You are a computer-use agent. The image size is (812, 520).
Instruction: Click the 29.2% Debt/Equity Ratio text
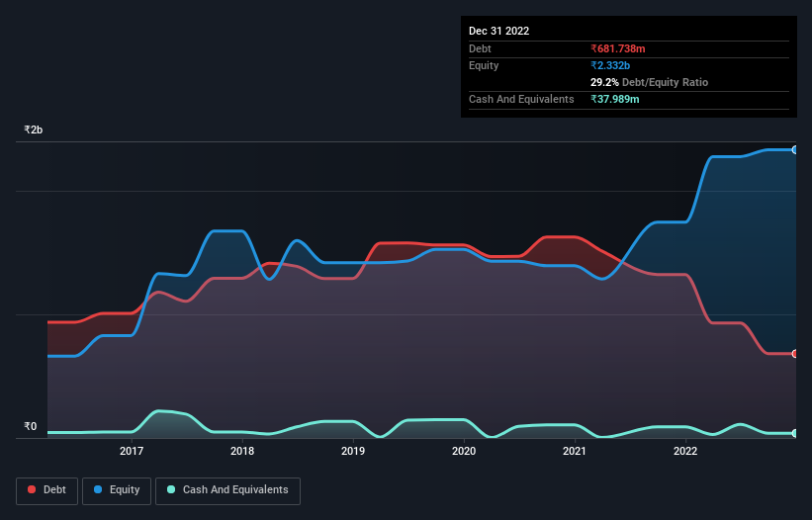tap(650, 82)
